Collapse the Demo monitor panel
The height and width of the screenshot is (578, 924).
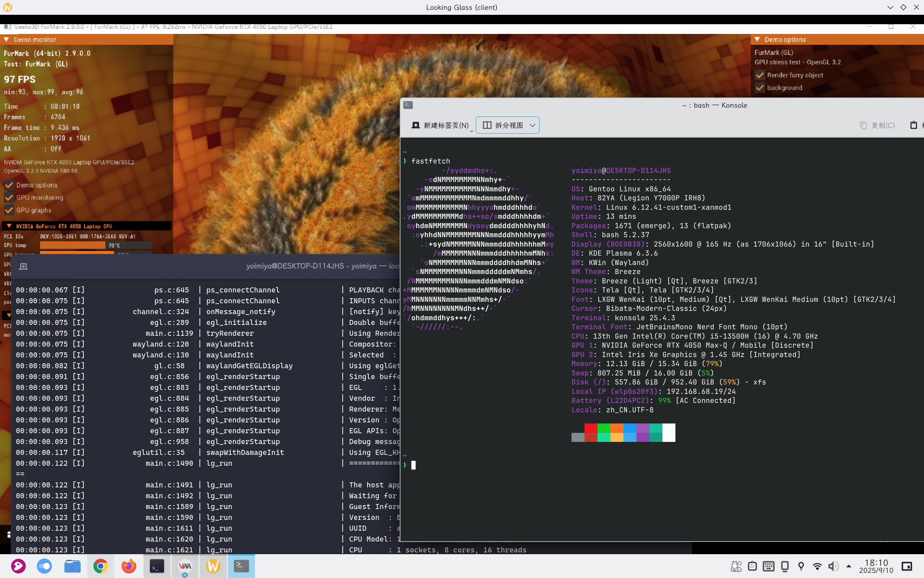tap(6, 39)
